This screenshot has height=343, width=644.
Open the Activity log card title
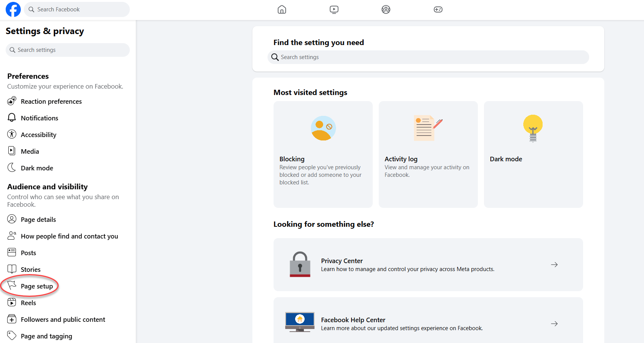(x=401, y=159)
